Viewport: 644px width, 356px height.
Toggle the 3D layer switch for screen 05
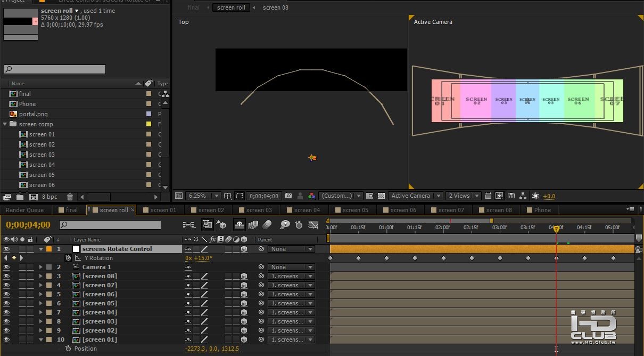tap(244, 303)
